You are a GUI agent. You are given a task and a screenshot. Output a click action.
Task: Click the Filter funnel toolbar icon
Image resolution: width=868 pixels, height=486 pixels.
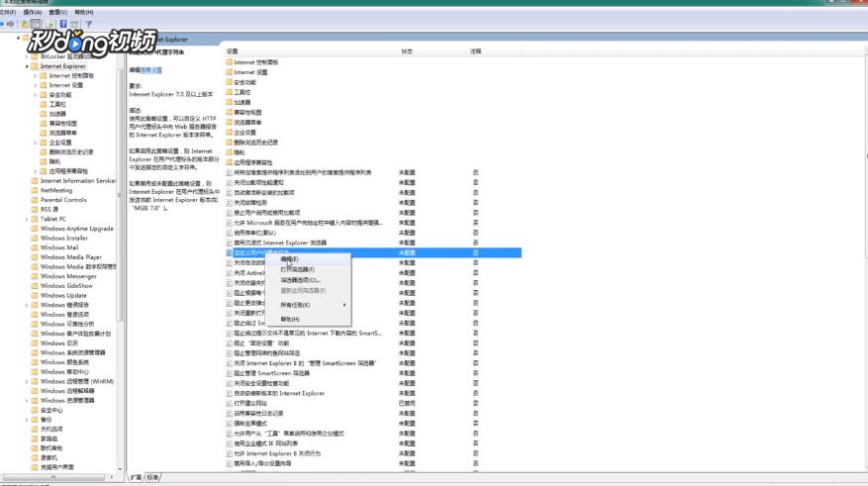click(88, 24)
